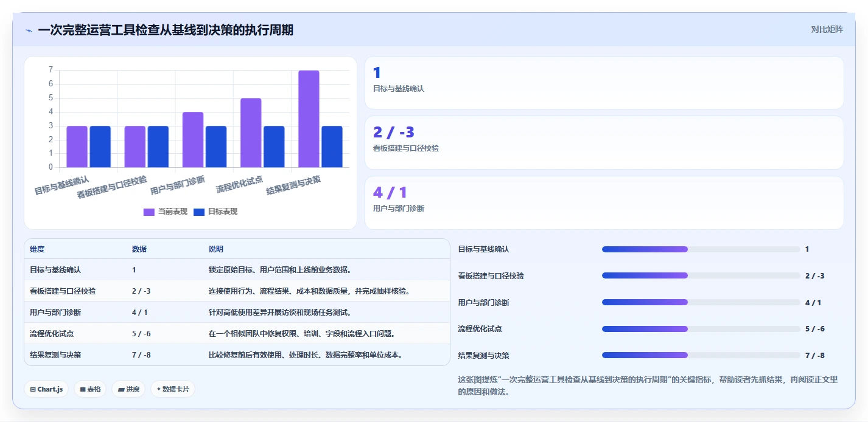Click the data card showing 2 / -3
The image size is (868, 422).
604,142
